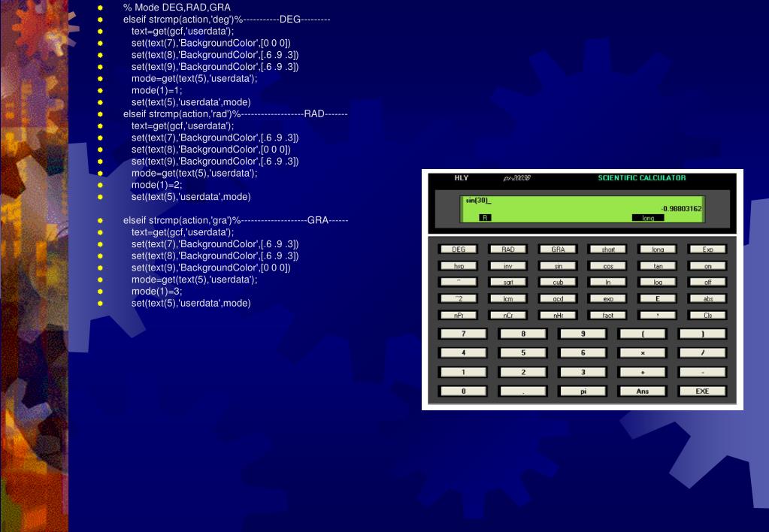Click the long button in the keypad
Viewport: 769px width, 532px height.
pos(658,249)
